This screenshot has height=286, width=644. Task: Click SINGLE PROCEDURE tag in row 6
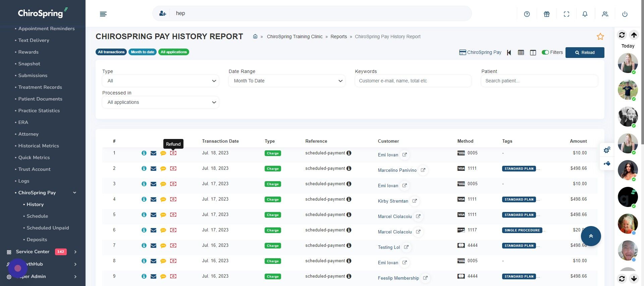click(x=522, y=230)
